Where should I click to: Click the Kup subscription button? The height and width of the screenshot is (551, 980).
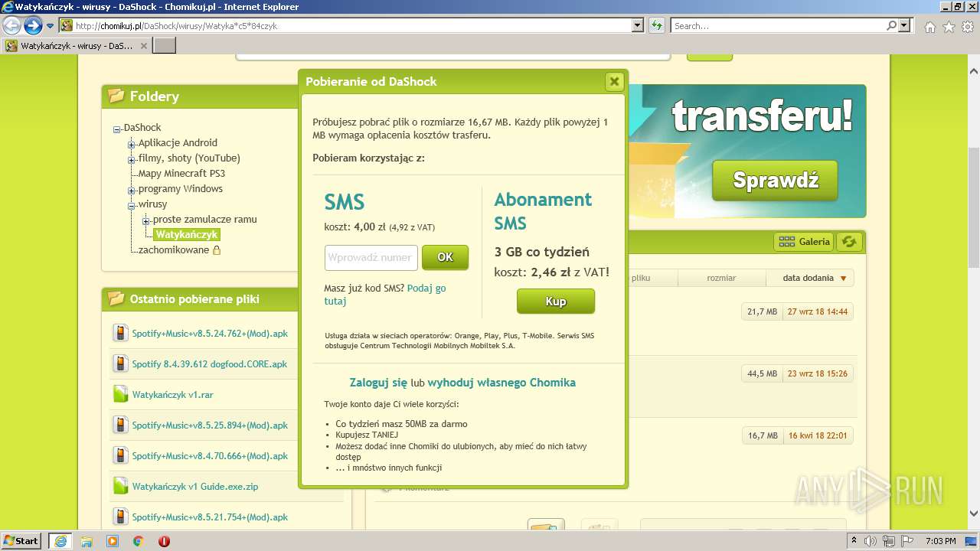(x=556, y=301)
